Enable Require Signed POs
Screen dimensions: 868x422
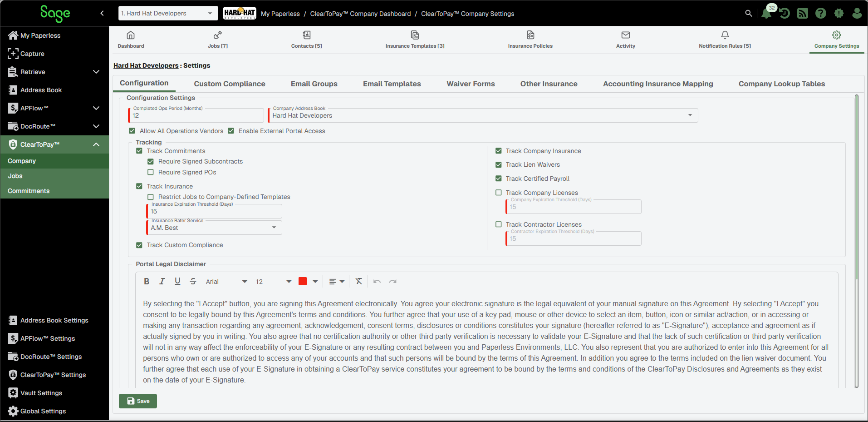point(151,172)
